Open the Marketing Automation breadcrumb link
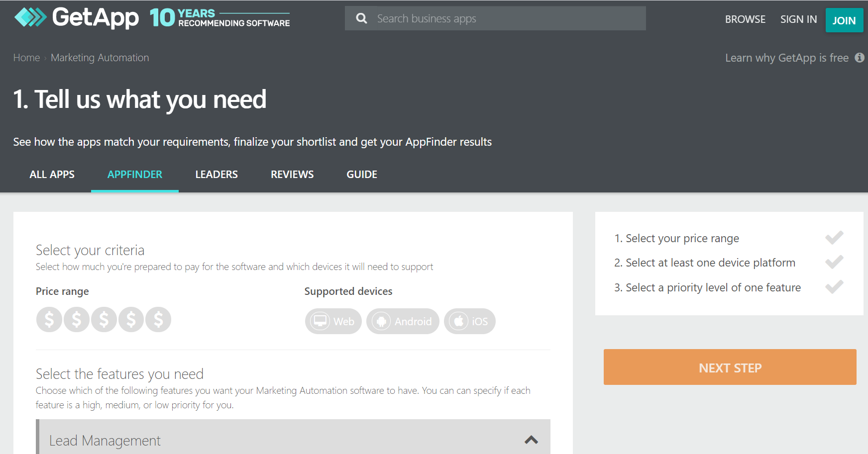Screen dimensions: 868x454 (x=100, y=58)
